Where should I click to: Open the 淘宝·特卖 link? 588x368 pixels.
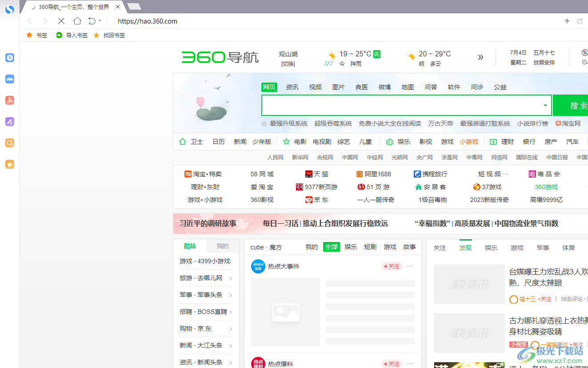(x=203, y=174)
